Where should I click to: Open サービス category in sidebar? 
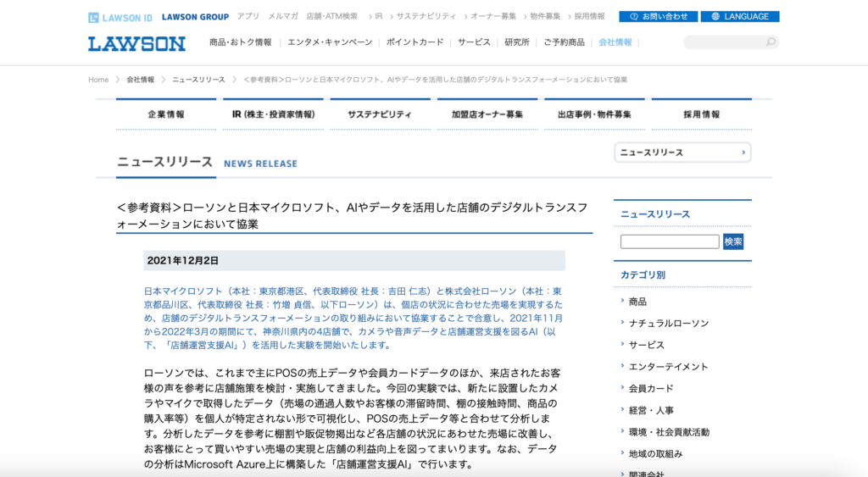coord(646,345)
